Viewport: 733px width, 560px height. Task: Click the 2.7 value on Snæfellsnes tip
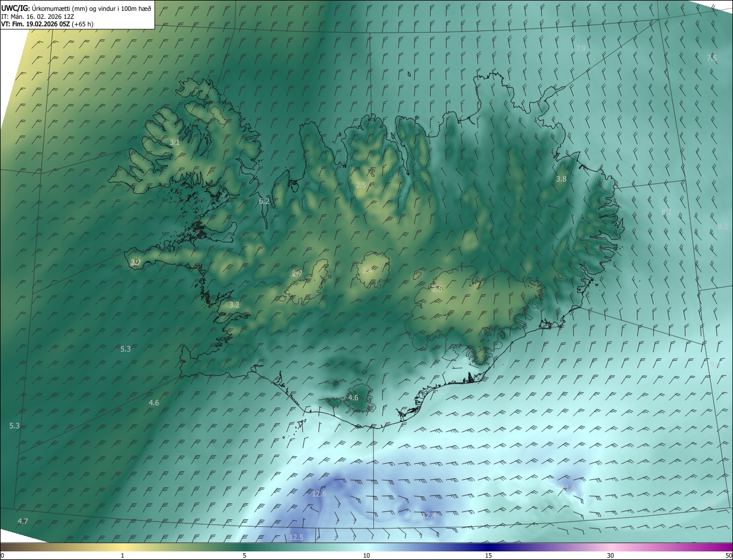(x=135, y=262)
